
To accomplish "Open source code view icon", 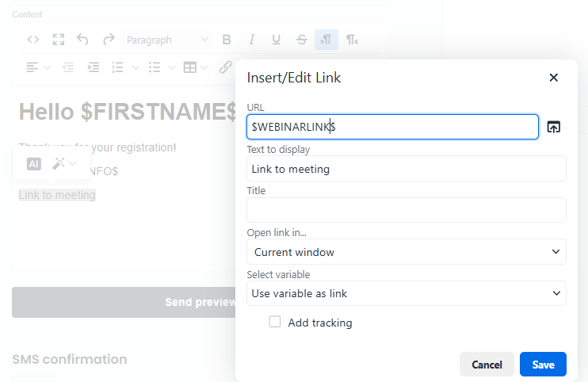I will point(33,40).
